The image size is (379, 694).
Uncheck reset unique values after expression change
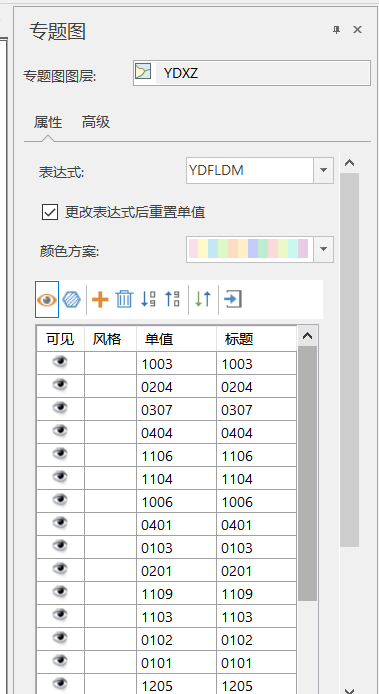[x=50, y=212]
